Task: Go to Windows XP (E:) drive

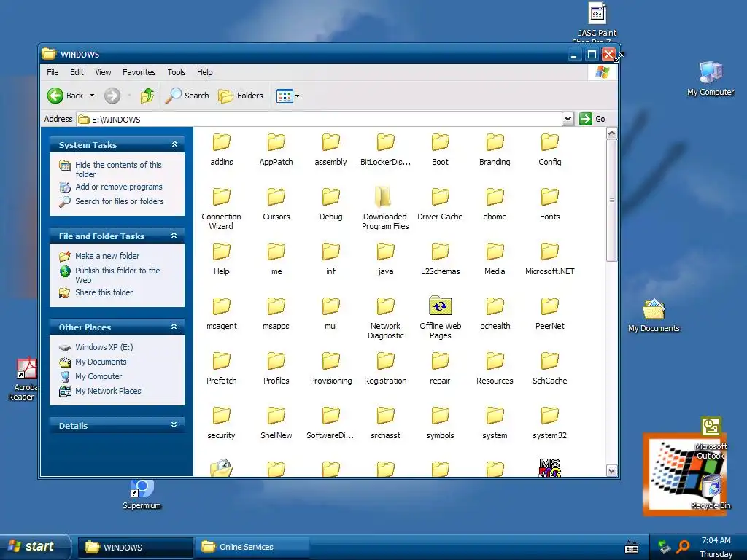Action: [x=104, y=347]
